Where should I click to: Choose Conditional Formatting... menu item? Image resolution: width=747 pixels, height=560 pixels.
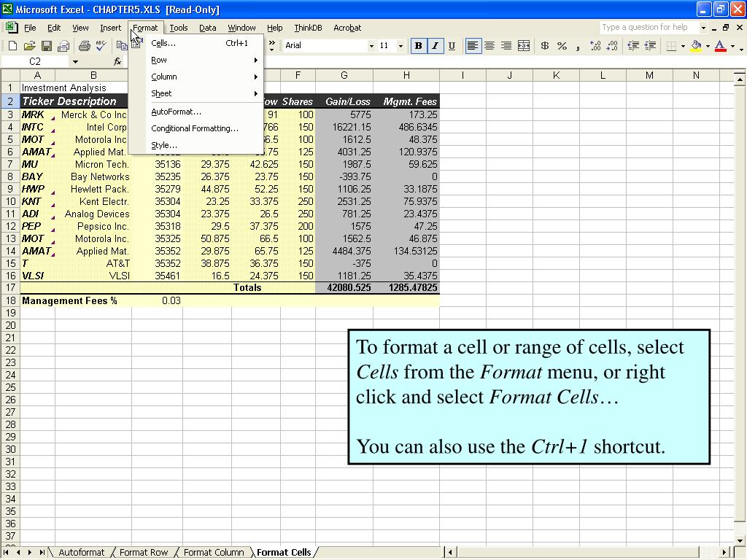point(204,128)
